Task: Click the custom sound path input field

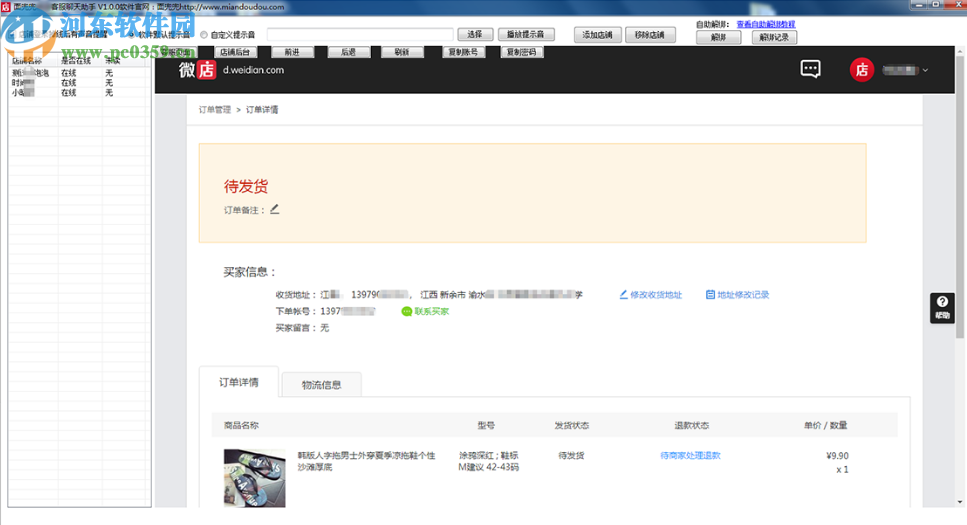Action: click(x=360, y=35)
